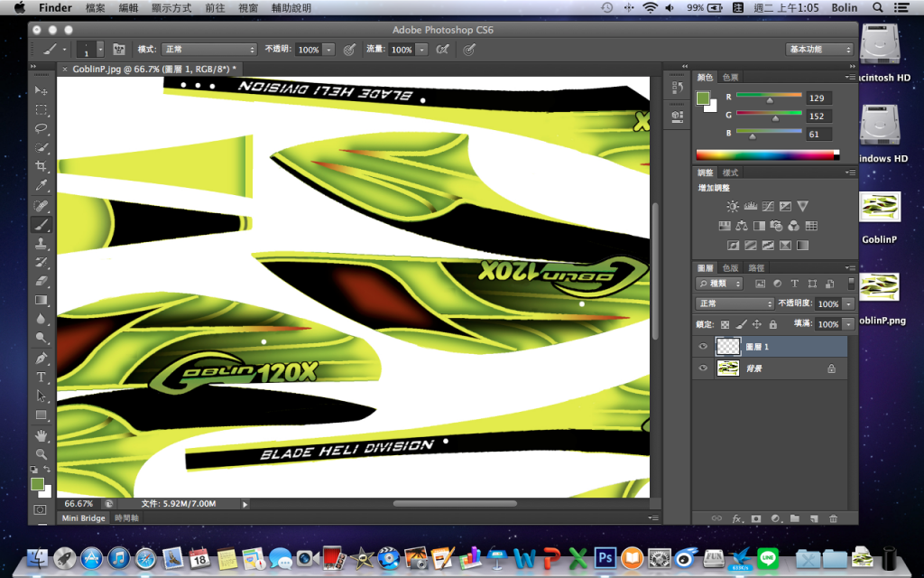Image resolution: width=924 pixels, height=578 pixels.
Task: Select the Eyedropper tool
Action: [41, 185]
